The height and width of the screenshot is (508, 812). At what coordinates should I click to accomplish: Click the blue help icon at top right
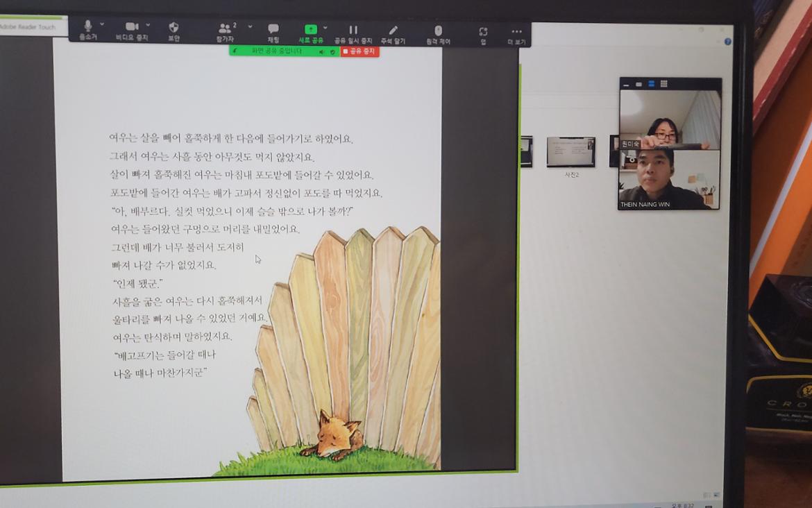[x=727, y=42]
